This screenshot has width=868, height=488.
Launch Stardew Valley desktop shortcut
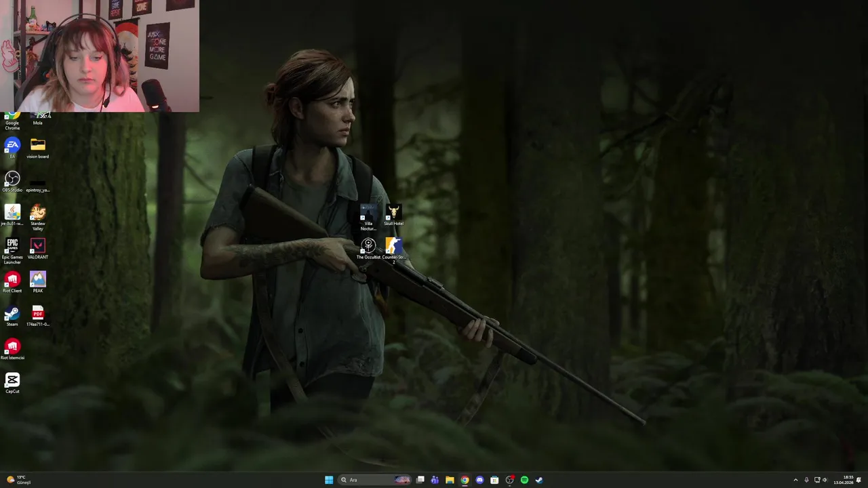(x=38, y=218)
